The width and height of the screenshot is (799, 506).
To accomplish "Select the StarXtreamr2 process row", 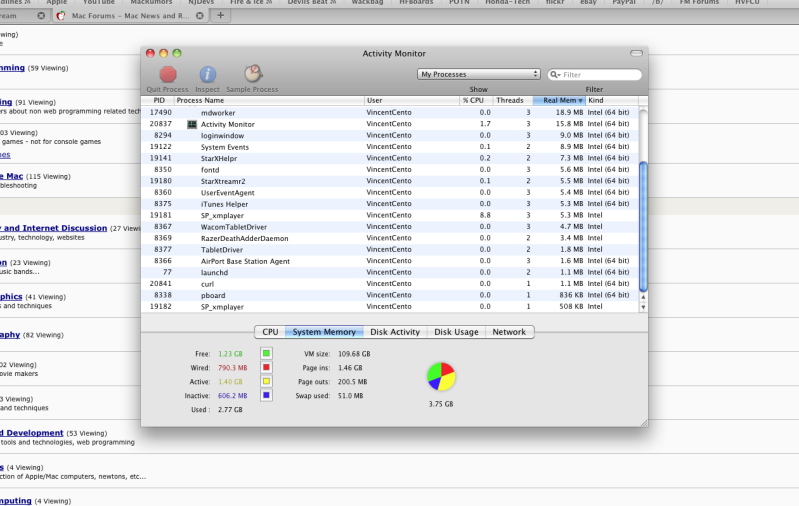I will [389, 181].
